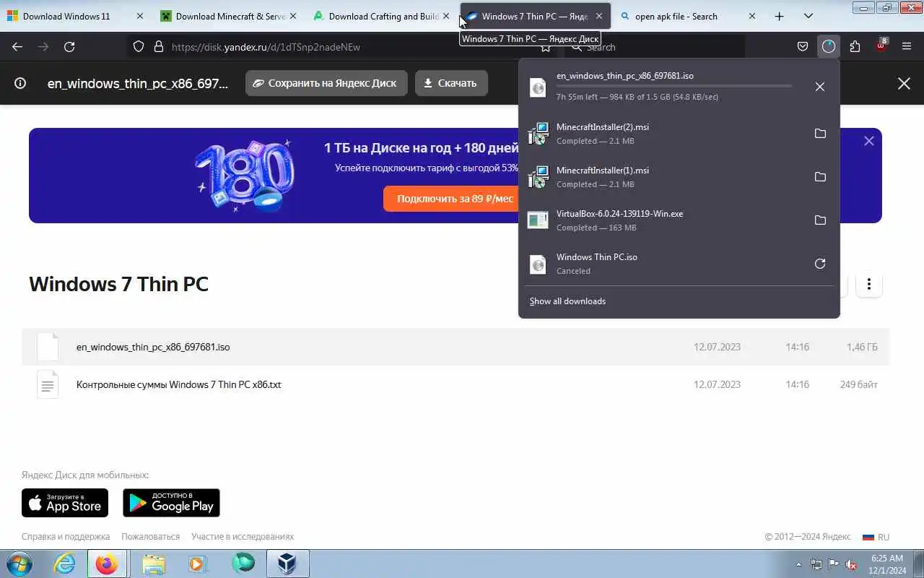Open Firefox hamburger application menu
This screenshot has height=578, width=924.
(x=907, y=46)
